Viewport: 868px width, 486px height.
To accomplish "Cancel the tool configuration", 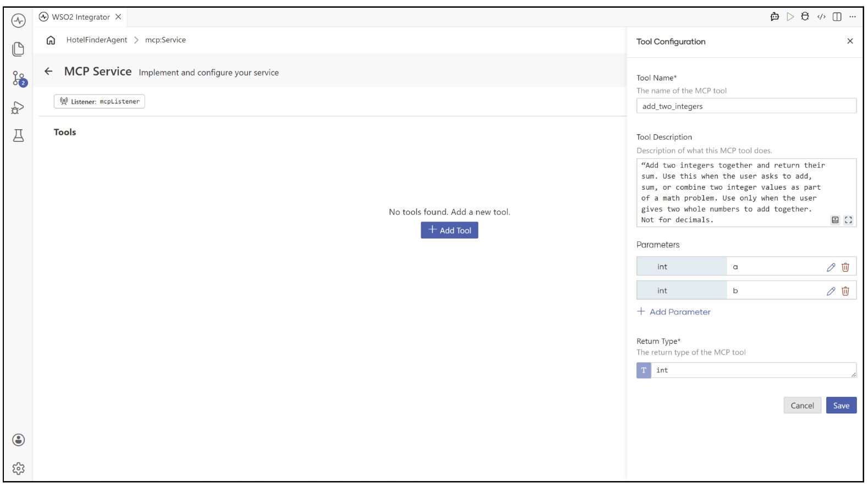I will (802, 406).
